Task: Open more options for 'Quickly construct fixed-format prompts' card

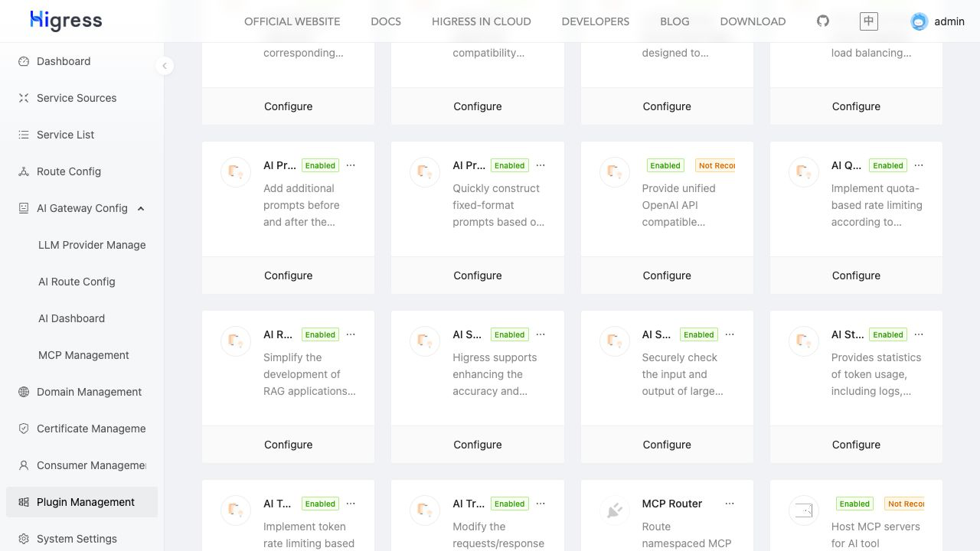Action: point(541,165)
